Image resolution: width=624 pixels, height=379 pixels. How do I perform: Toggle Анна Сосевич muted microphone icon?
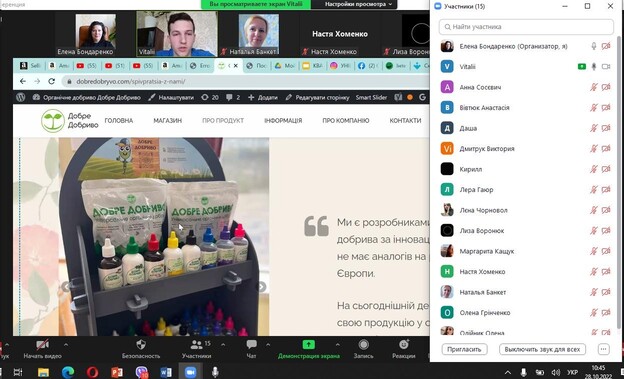[594, 87]
